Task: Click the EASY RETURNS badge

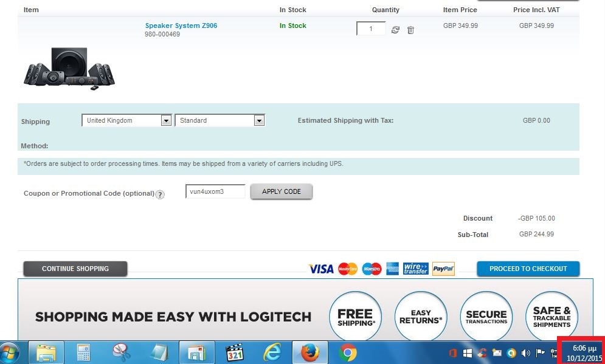Action: click(x=421, y=317)
